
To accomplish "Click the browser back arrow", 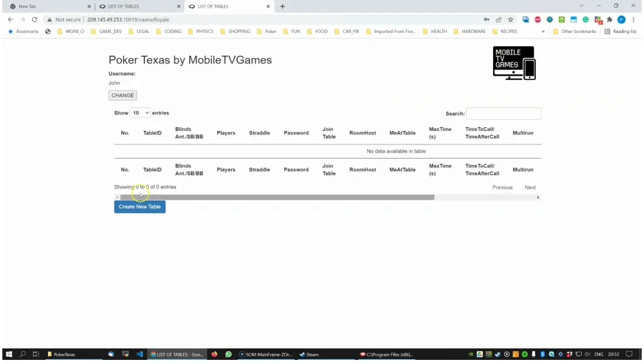I will pyautogui.click(x=10, y=19).
